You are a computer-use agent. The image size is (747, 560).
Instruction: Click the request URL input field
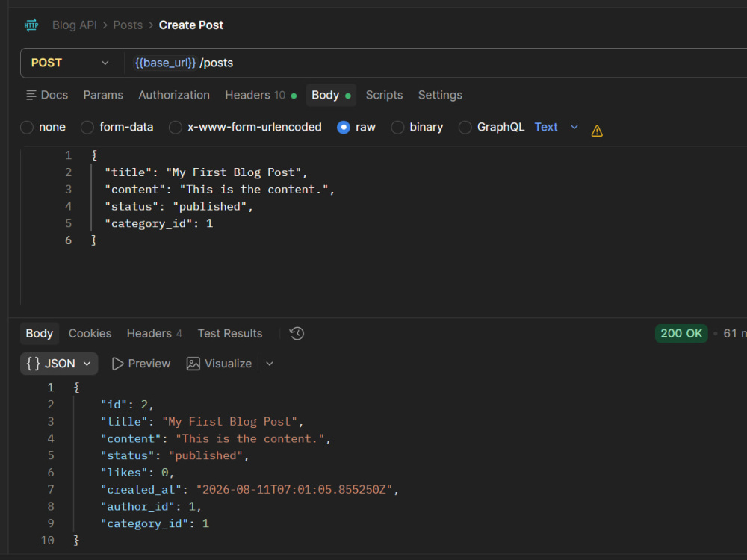click(x=436, y=63)
